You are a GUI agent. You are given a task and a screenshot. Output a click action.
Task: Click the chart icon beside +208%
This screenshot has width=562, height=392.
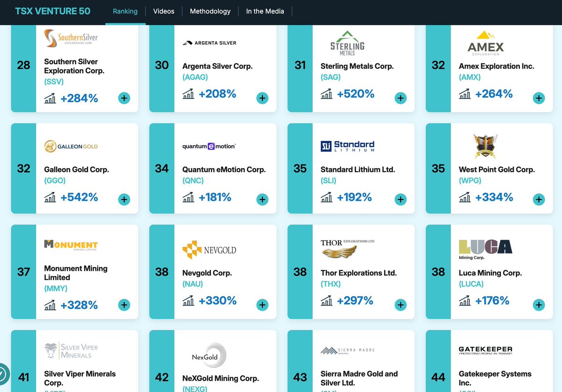[x=188, y=94]
